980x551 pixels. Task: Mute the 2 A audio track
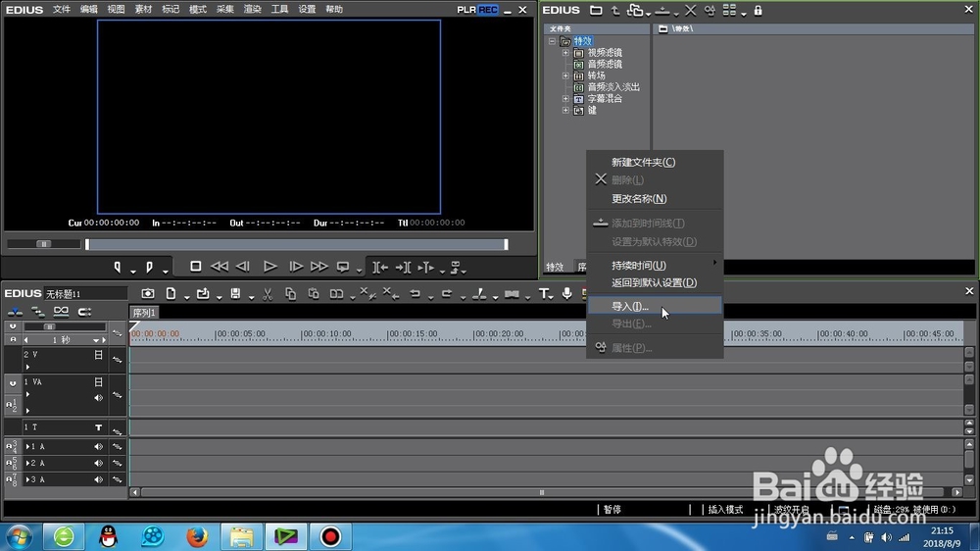98,463
